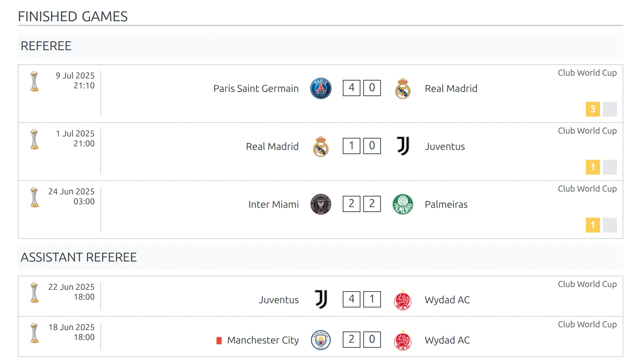Click yellow card count 3 badge
641x364 pixels.
click(593, 109)
